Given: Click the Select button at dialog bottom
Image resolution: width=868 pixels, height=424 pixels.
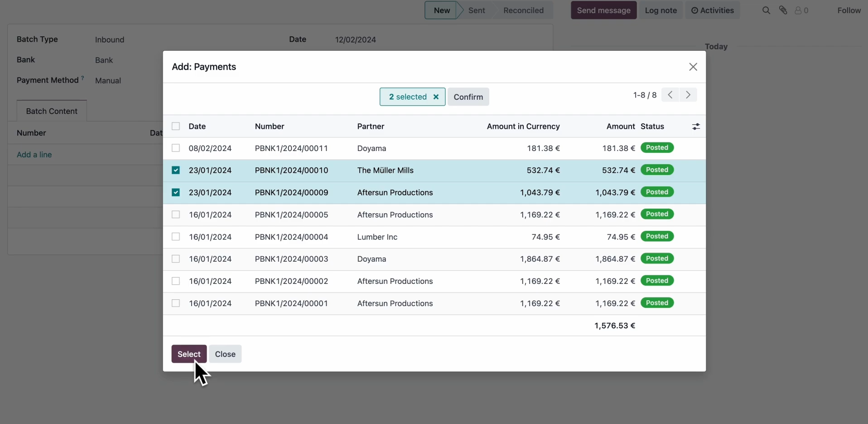Looking at the screenshot, I should (188, 354).
